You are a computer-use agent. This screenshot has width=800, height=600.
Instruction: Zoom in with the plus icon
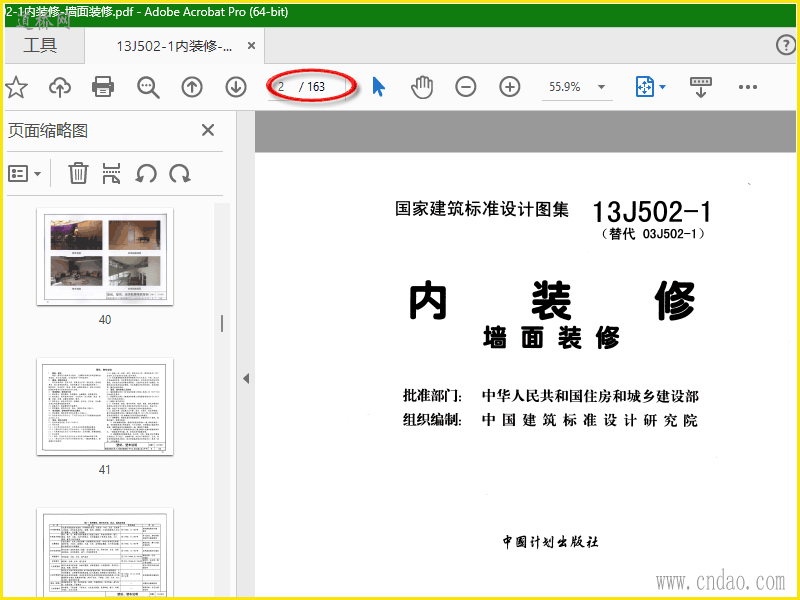510,87
